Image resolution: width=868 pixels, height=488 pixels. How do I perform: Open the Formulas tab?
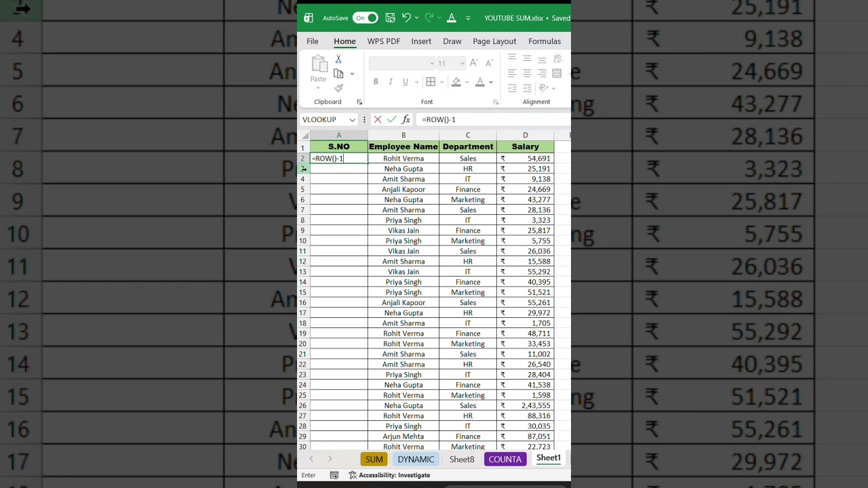(x=545, y=41)
